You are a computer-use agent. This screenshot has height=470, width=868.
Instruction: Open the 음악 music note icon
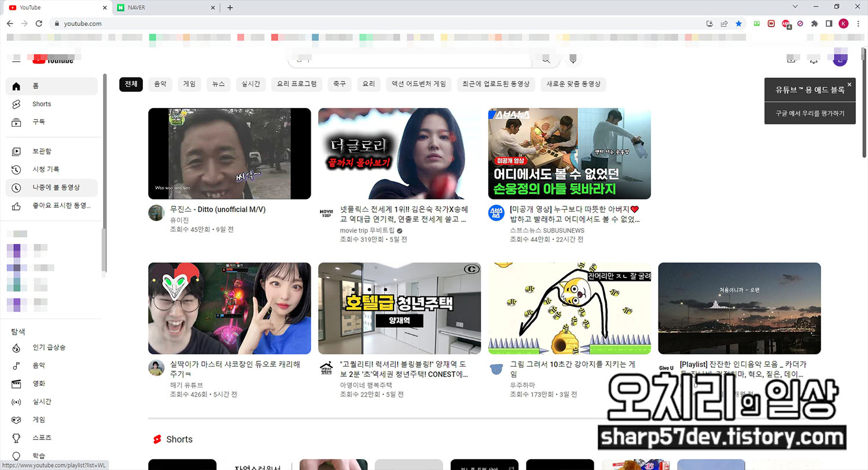pos(16,365)
